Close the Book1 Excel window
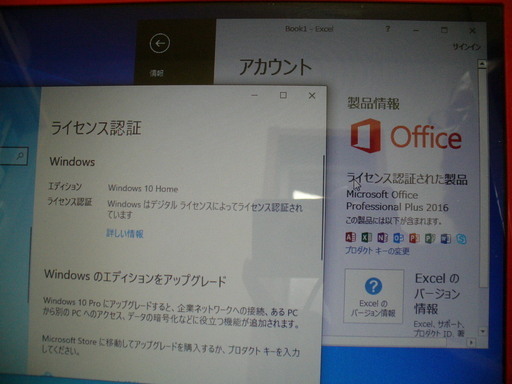The image size is (512, 384). click(x=472, y=31)
